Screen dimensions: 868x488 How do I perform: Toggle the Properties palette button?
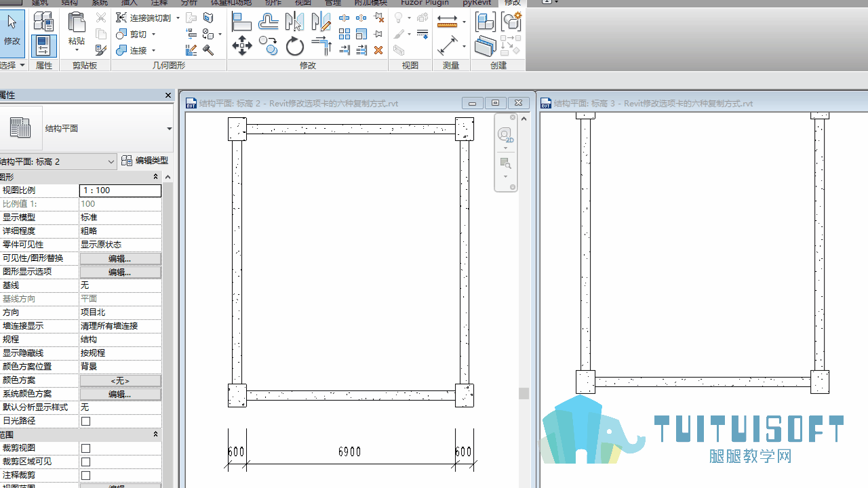pyautogui.click(x=43, y=46)
